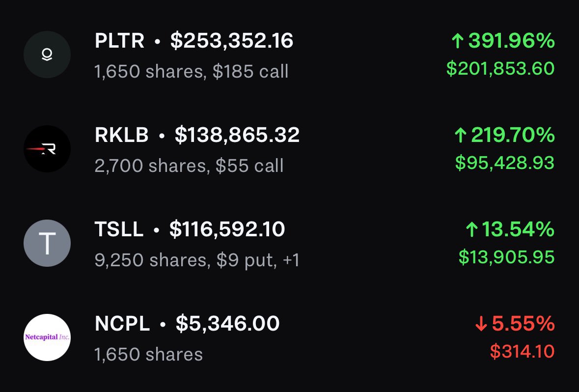The image size is (579, 392).
Task: Tap the green up arrow beside 13.54%
Action: (471, 229)
